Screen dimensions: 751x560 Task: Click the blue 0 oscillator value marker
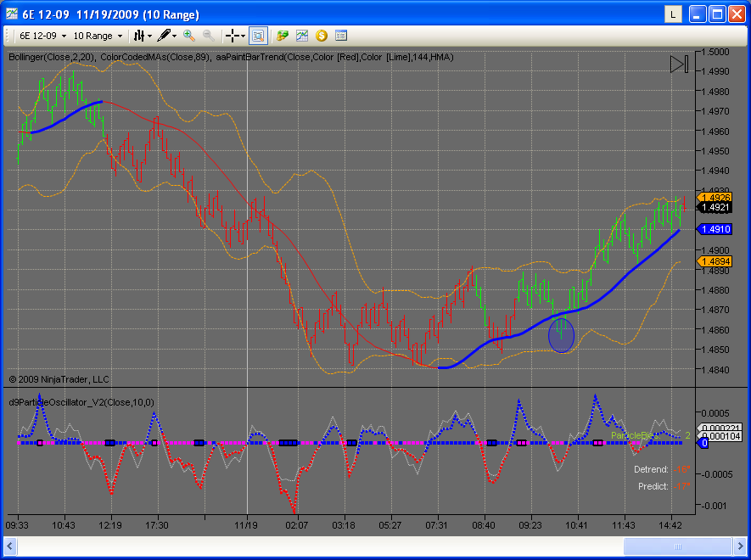point(704,444)
